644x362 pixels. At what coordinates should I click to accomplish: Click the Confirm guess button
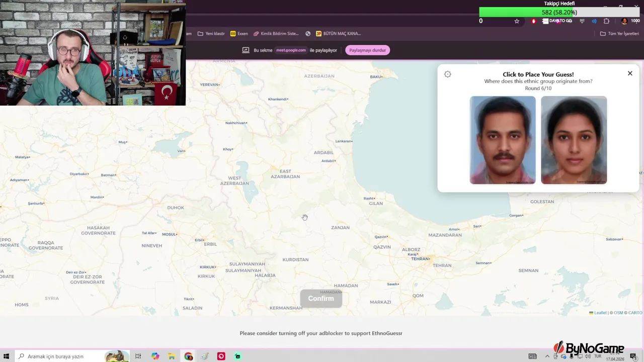pyautogui.click(x=321, y=299)
